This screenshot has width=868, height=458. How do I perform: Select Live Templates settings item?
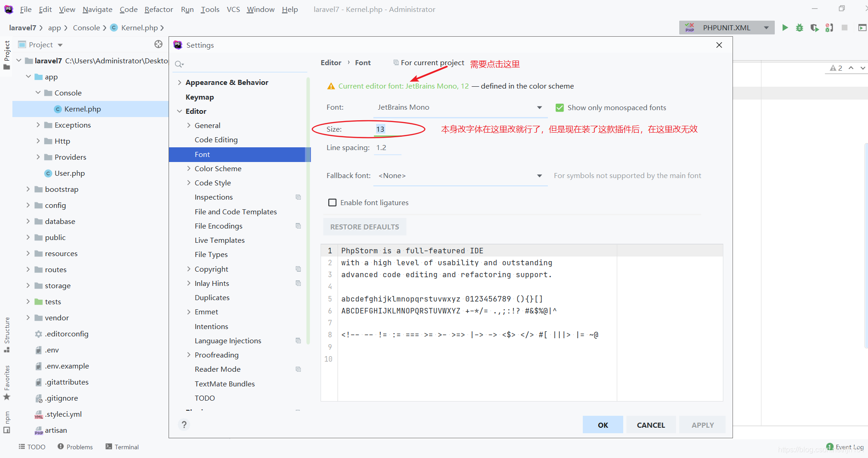[220, 240]
